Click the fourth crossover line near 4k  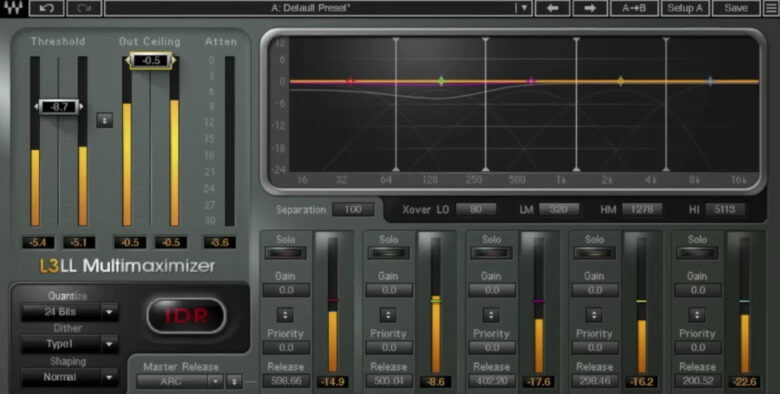[x=666, y=104]
